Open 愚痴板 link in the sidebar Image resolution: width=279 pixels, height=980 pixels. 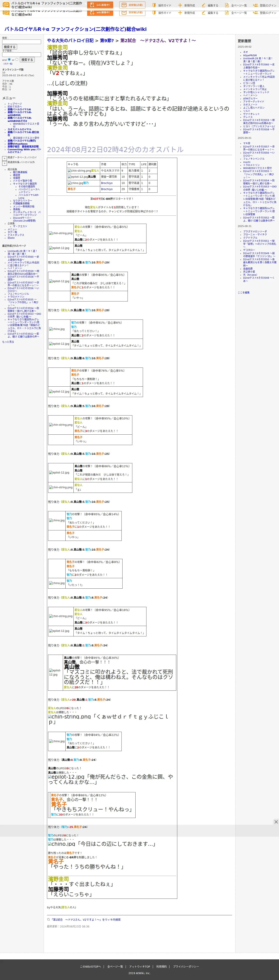(16, 209)
